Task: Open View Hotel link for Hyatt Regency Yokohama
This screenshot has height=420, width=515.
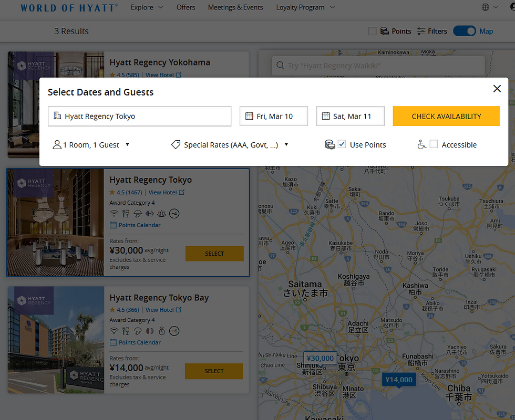Action: [x=163, y=75]
